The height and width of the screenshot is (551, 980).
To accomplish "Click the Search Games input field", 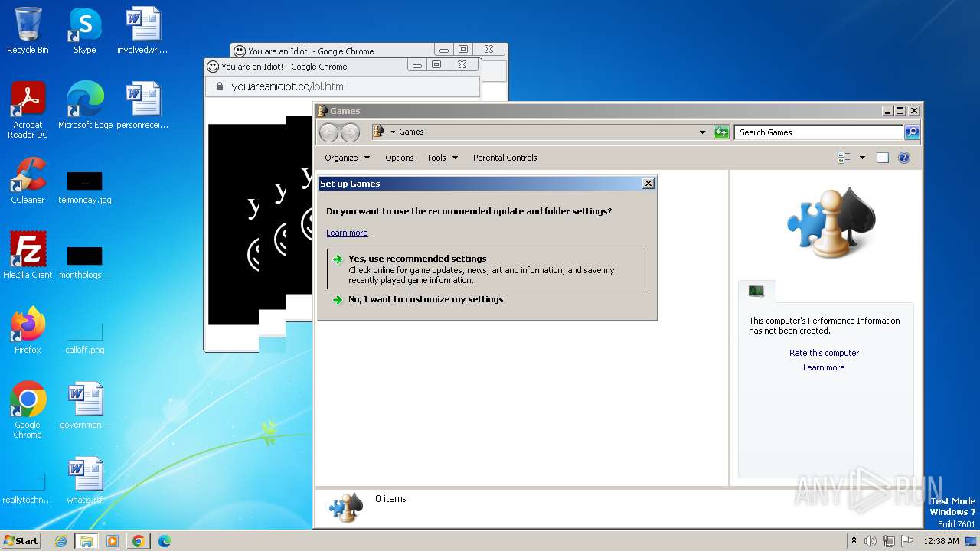I will coord(818,132).
